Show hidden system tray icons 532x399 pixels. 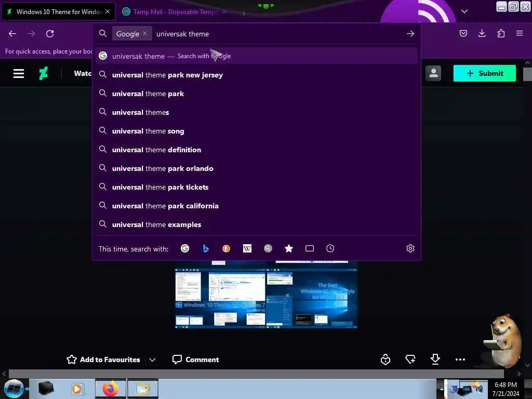point(442,389)
